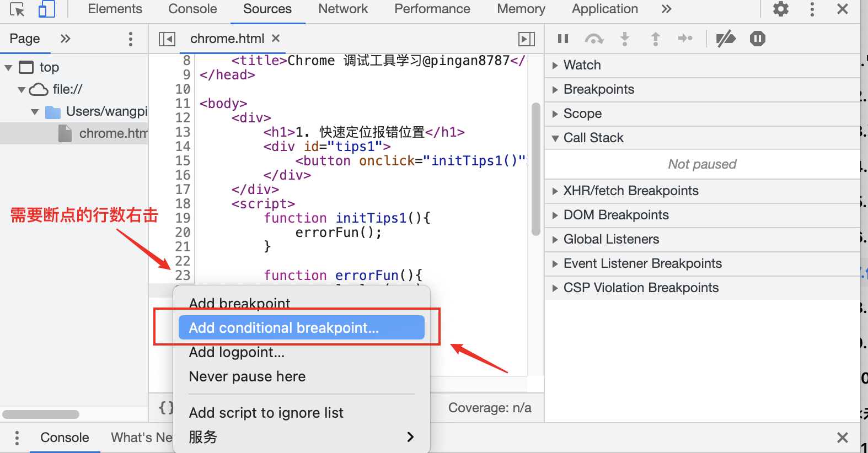Select the What's New drawer tab
Viewport: 868px width, 453px height.
pos(142,438)
